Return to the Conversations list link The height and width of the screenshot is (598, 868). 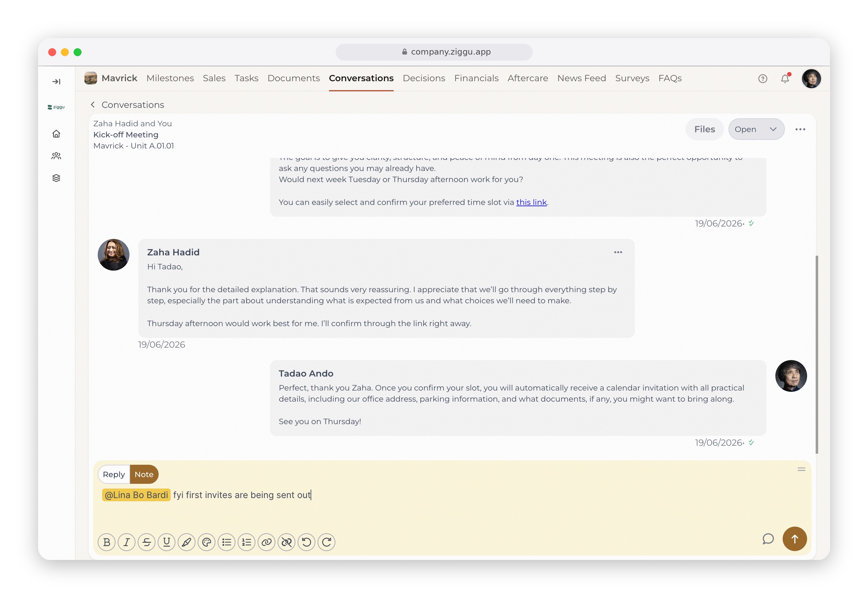pyautogui.click(x=133, y=105)
